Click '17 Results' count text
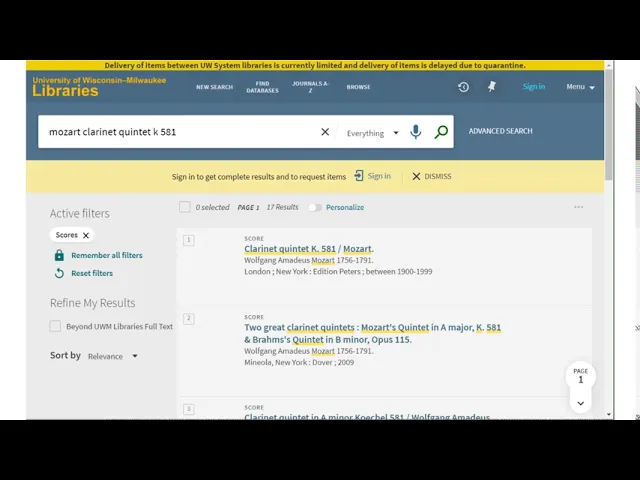 pyautogui.click(x=282, y=207)
